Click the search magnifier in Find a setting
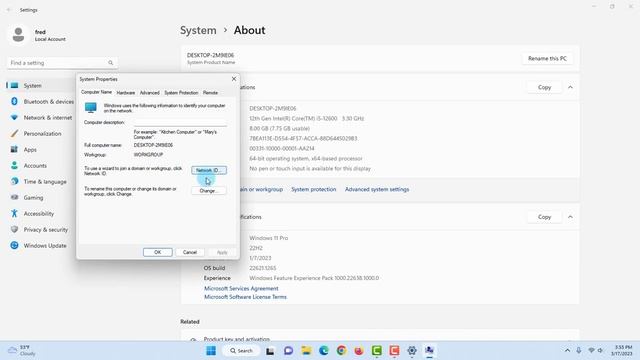 click(111, 63)
